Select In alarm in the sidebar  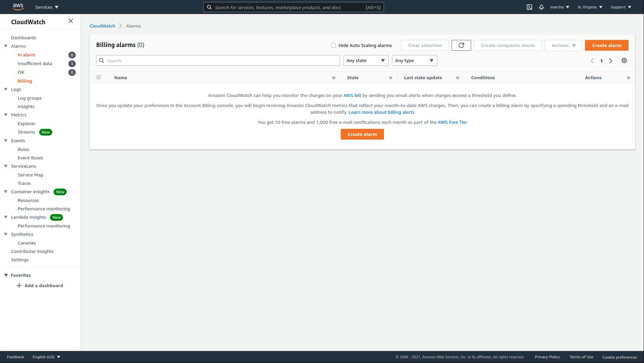tap(27, 55)
